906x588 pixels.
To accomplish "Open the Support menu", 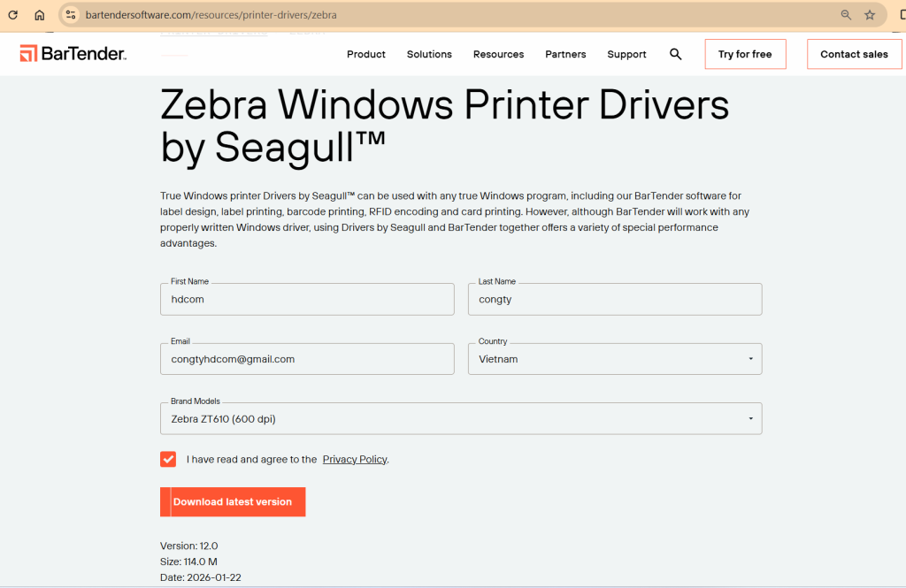I will pos(627,54).
